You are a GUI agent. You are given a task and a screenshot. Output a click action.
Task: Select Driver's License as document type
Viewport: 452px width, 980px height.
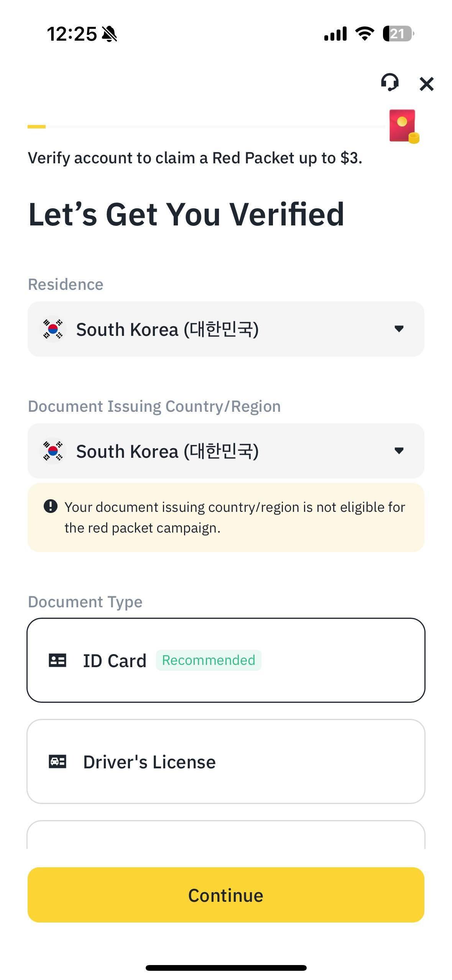click(226, 762)
